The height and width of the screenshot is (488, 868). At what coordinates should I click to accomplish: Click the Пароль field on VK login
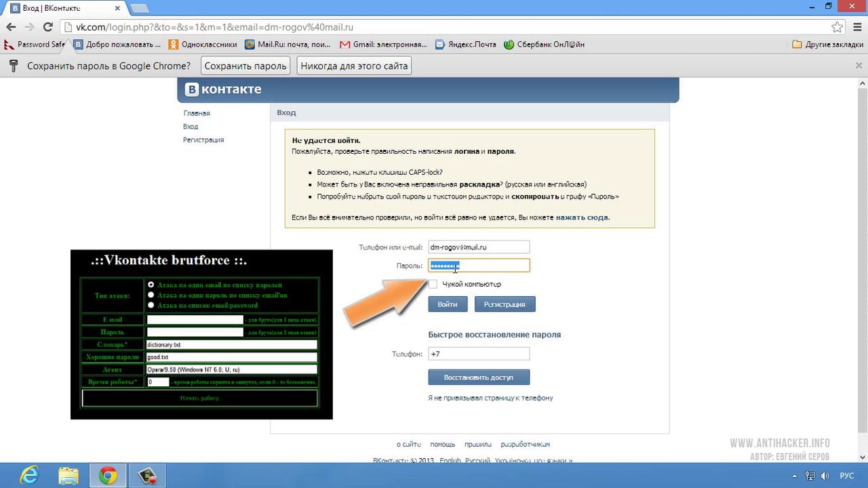coord(479,266)
